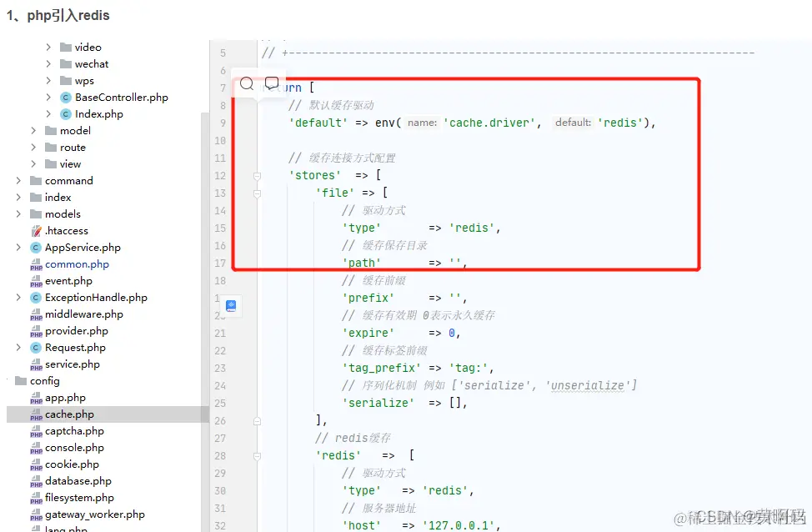This screenshot has height=532, width=812.
Task: Expand the model folder chevron
Action: [33, 131]
